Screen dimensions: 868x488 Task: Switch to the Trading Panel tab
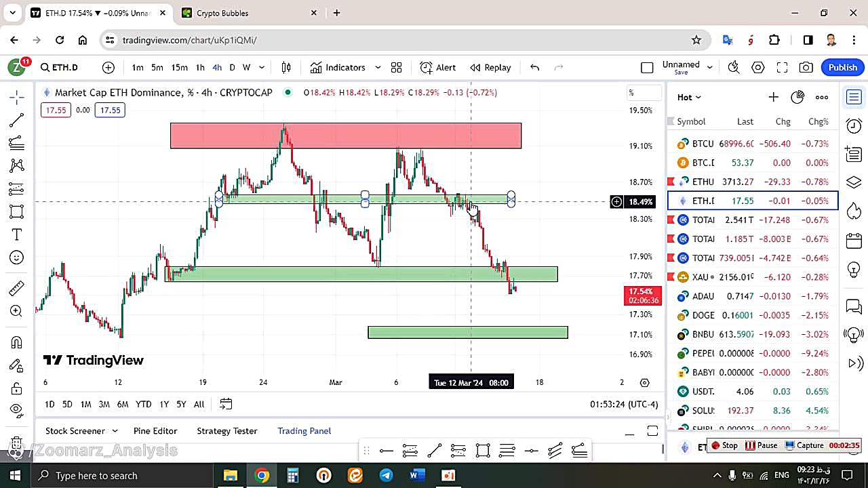pos(304,430)
